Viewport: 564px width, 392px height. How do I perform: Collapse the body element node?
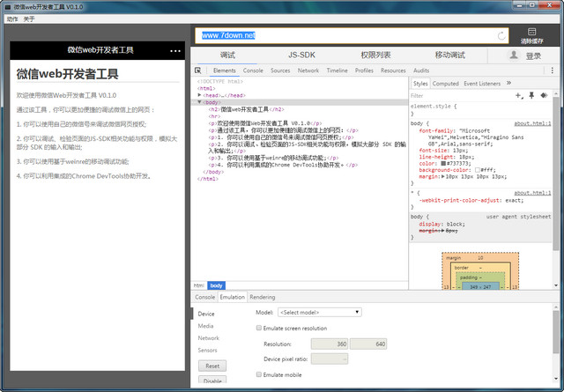tap(199, 102)
